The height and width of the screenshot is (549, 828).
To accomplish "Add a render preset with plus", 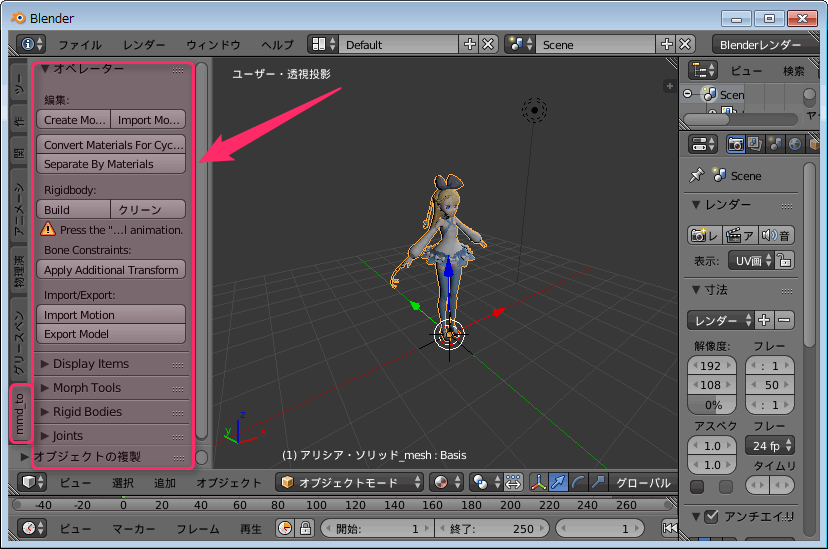I will tap(764, 320).
